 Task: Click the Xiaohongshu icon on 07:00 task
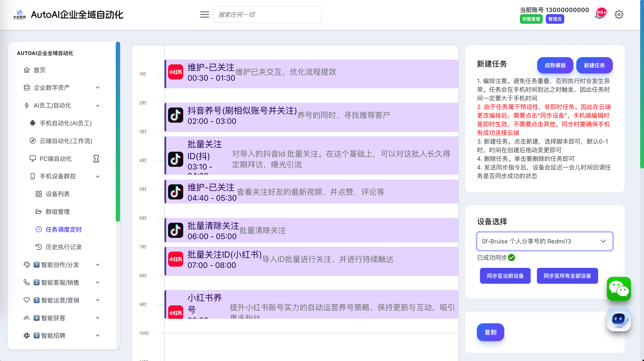176,259
